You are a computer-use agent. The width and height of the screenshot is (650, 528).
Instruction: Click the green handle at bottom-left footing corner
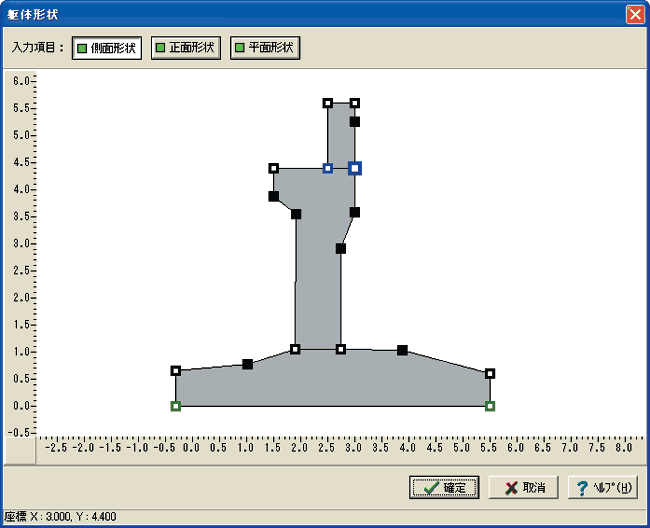click(175, 406)
